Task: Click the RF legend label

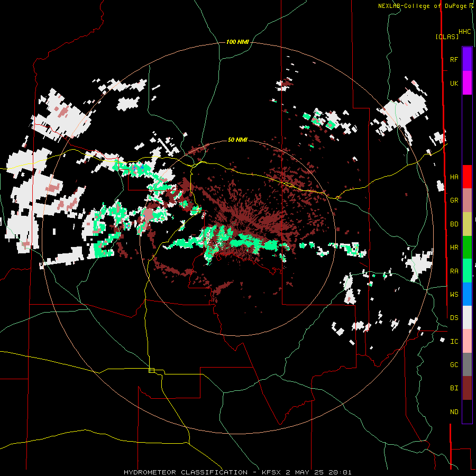Action: (x=454, y=59)
